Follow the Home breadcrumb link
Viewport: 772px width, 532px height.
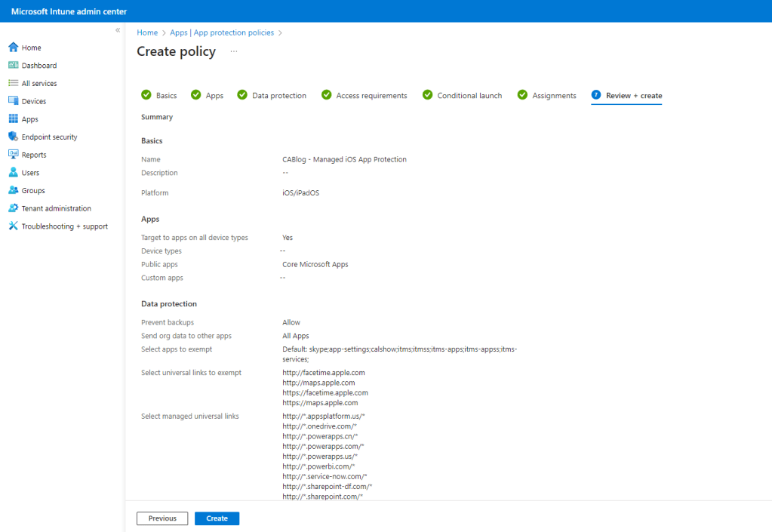[x=147, y=32]
